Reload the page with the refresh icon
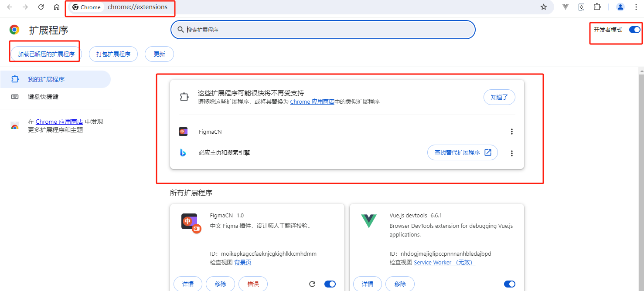Screen dimensions: 644x291 click(x=41, y=7)
